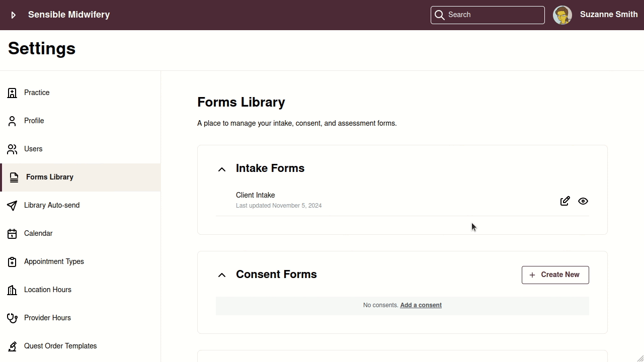Click the Provider Hours stethoscope icon
This screenshot has width=644, height=362.
coord(12,318)
